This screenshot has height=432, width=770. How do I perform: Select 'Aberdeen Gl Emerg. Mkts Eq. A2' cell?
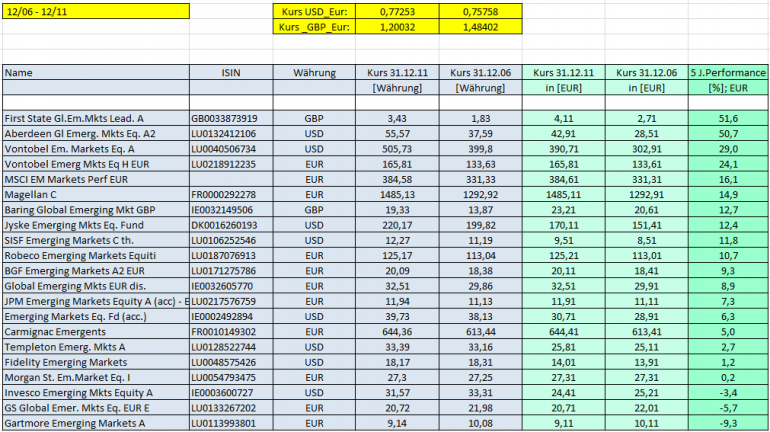click(x=96, y=134)
